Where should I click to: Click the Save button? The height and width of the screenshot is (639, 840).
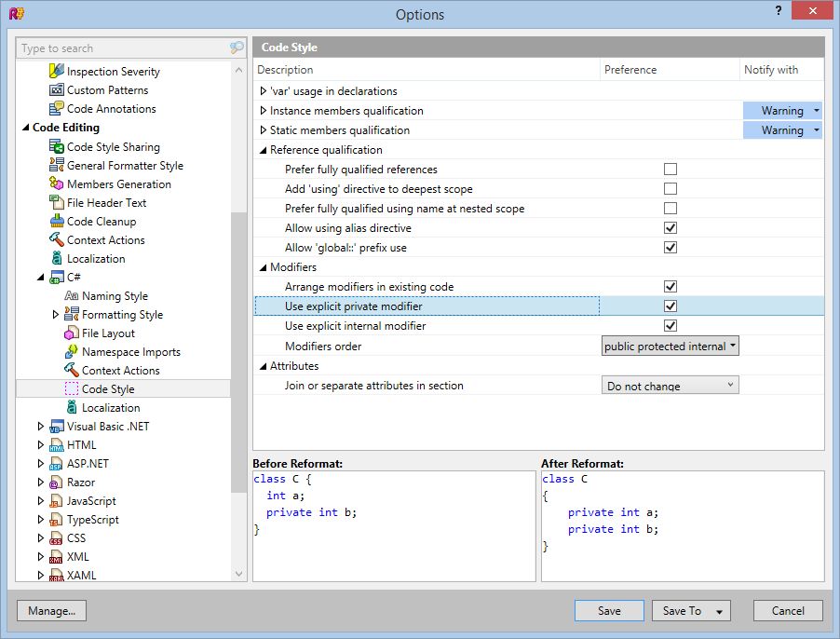pos(609,611)
